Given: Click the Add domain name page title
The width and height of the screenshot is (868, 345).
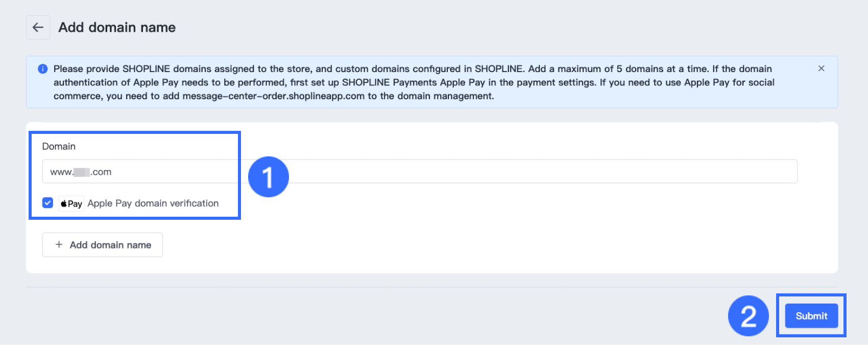Looking at the screenshot, I should tap(117, 28).
